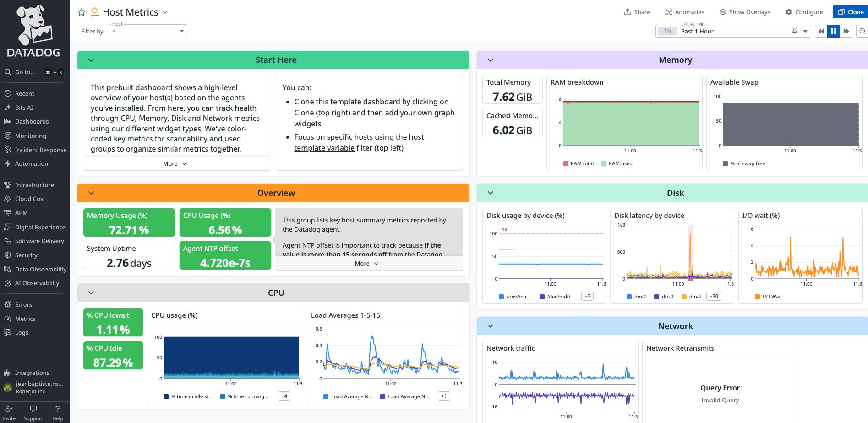This screenshot has width=868, height=423.
Task: Open Support chat icon
Action: [x=33, y=408]
